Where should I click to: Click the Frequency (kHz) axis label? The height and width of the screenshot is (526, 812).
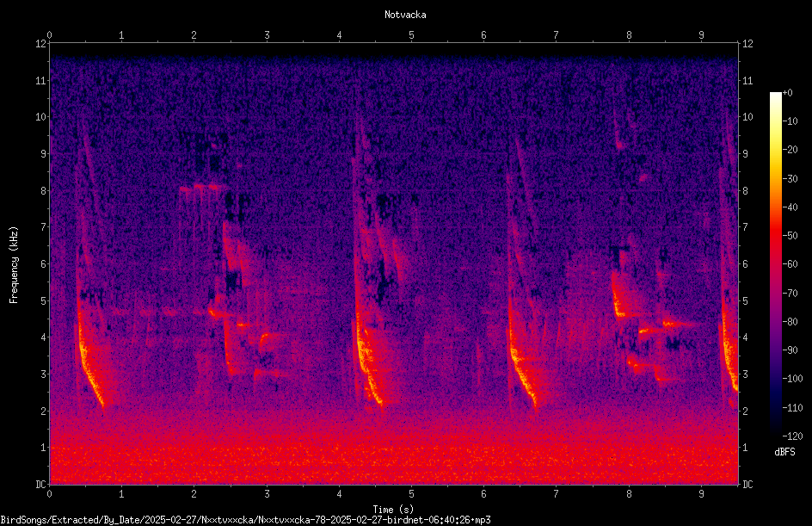tap(14, 264)
